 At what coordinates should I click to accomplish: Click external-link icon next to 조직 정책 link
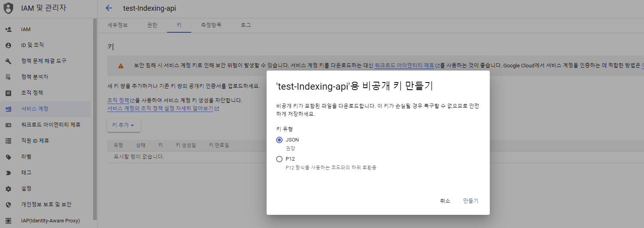(x=132, y=100)
